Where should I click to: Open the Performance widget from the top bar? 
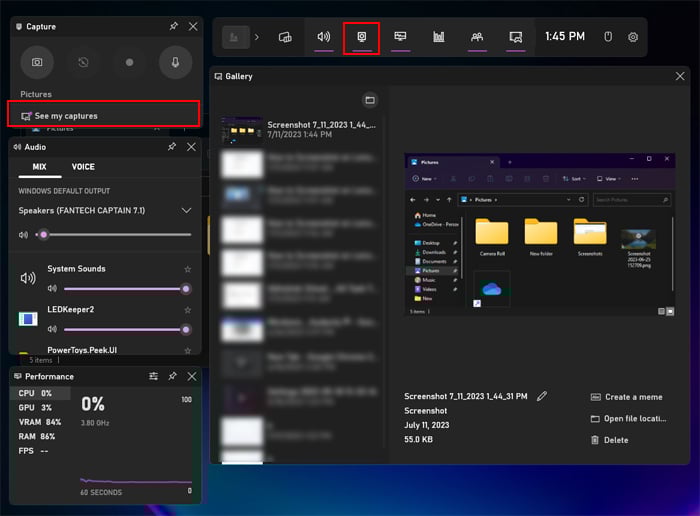(400, 37)
